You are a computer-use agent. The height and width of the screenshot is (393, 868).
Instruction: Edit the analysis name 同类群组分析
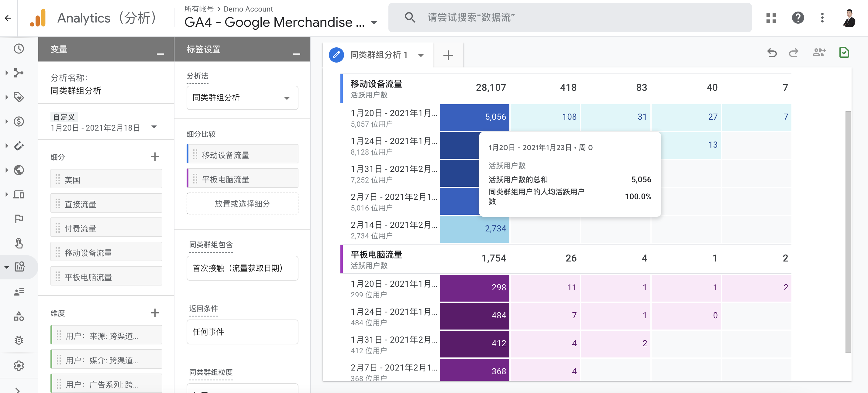tap(76, 91)
